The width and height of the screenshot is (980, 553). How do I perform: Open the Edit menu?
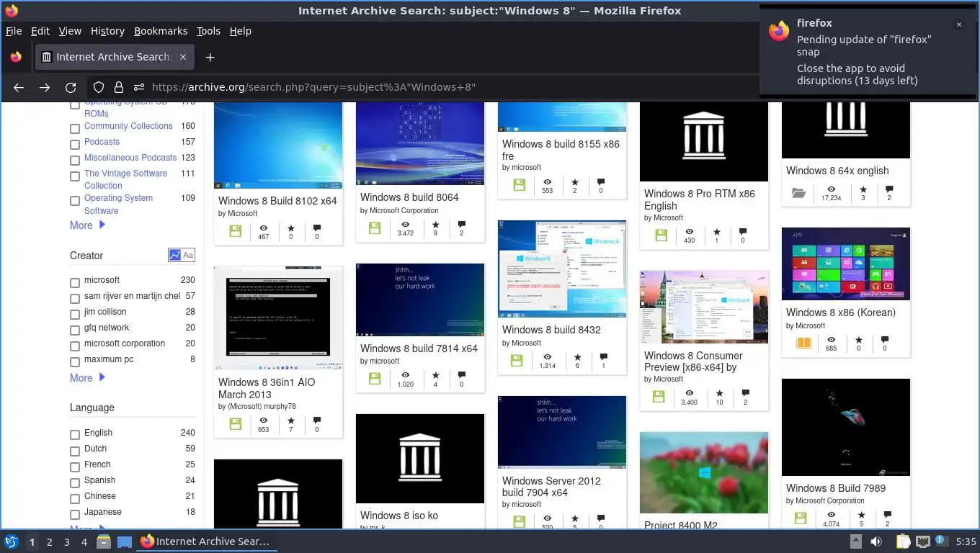[40, 31]
